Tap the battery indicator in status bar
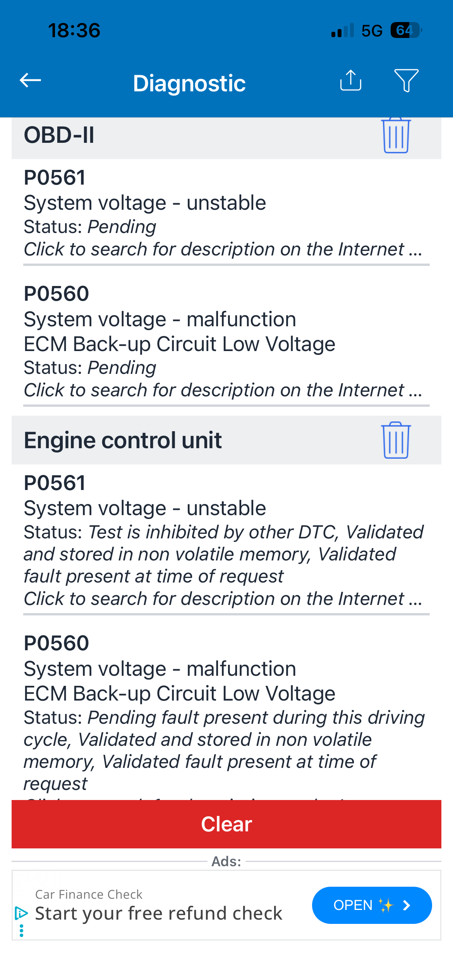453x980 pixels. pos(405,30)
